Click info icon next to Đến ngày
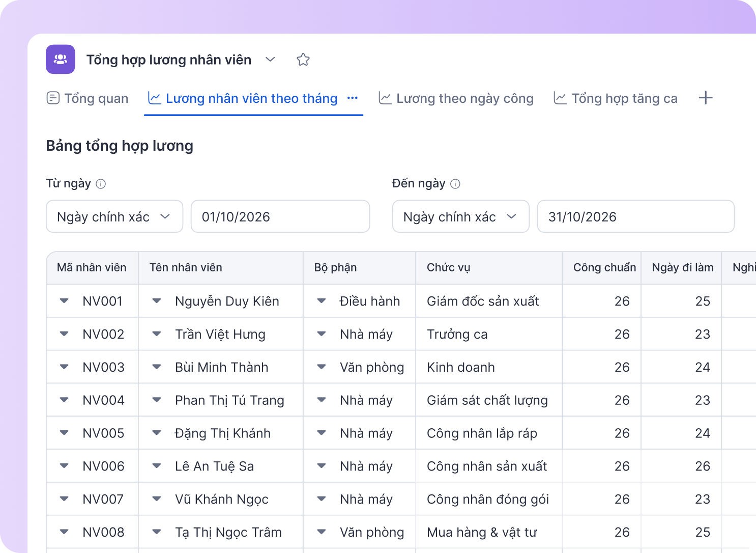 tap(455, 184)
